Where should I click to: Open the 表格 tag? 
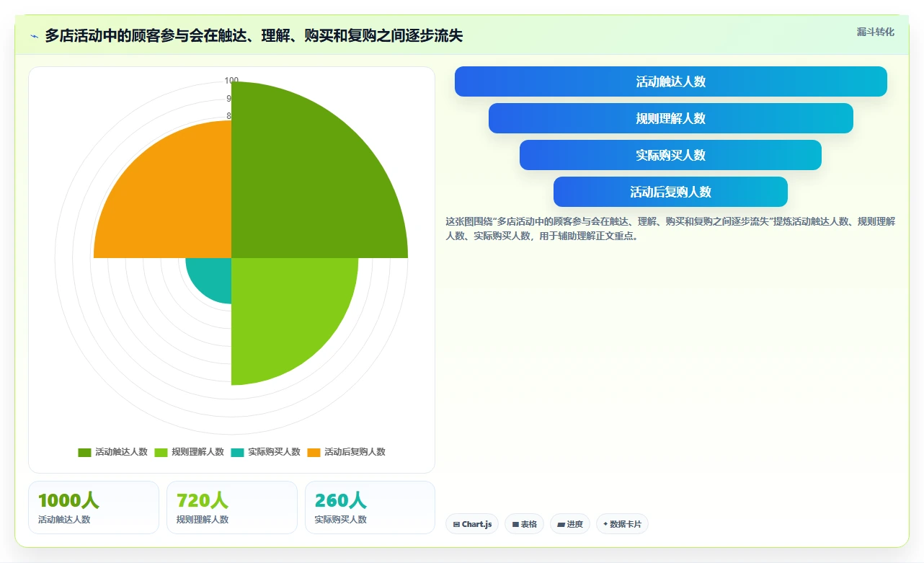524,524
